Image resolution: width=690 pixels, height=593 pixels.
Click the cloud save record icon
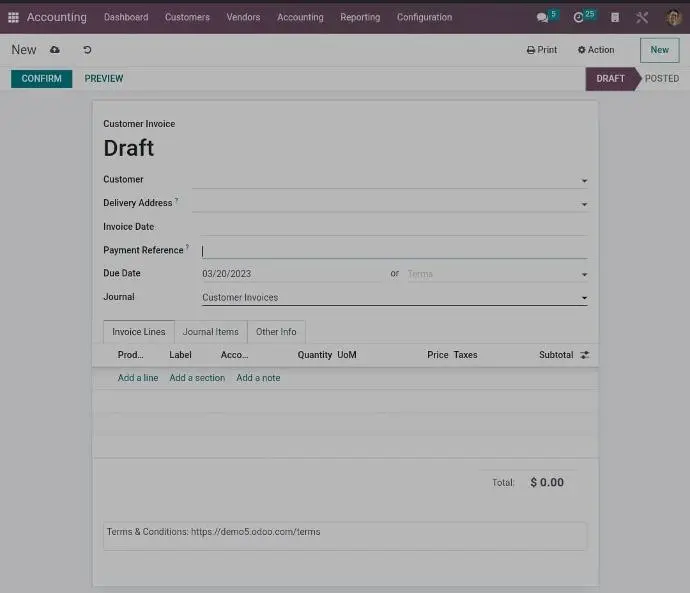tap(54, 50)
